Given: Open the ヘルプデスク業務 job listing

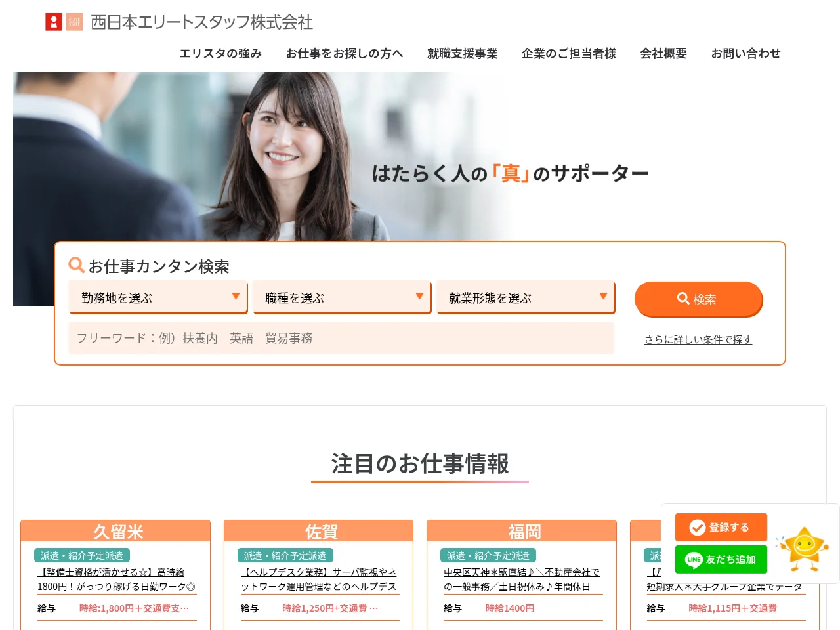Looking at the screenshot, I should (x=320, y=579).
